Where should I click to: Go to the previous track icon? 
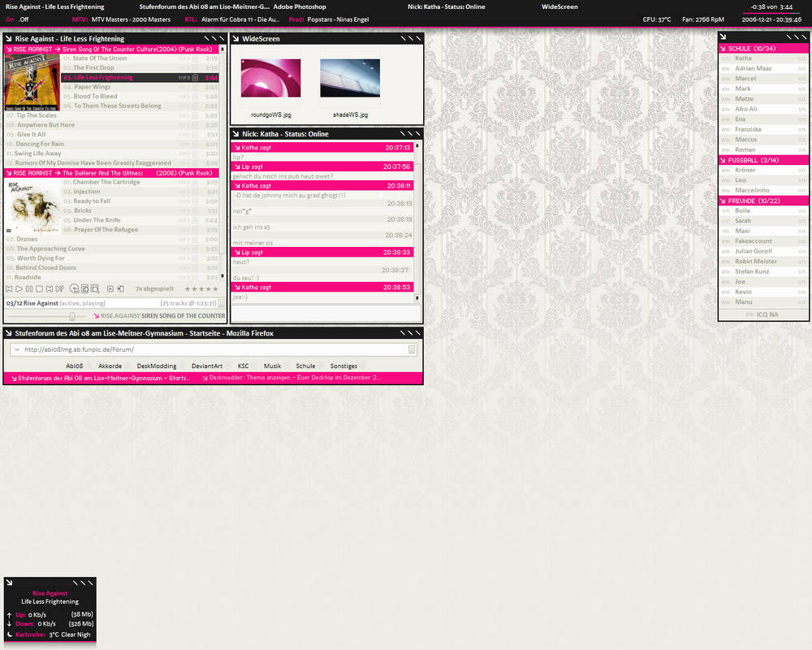click(9, 288)
